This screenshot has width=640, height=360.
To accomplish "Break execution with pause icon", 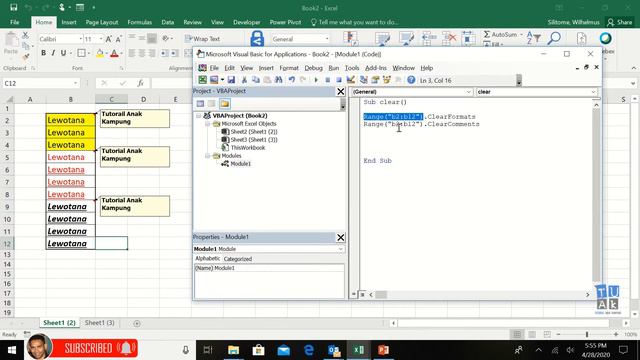I will 327,80.
